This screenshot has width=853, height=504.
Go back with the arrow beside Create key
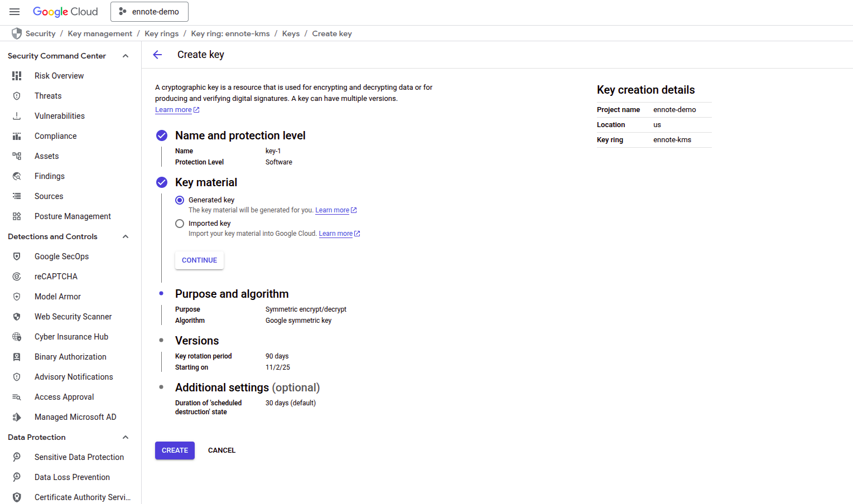tap(157, 55)
